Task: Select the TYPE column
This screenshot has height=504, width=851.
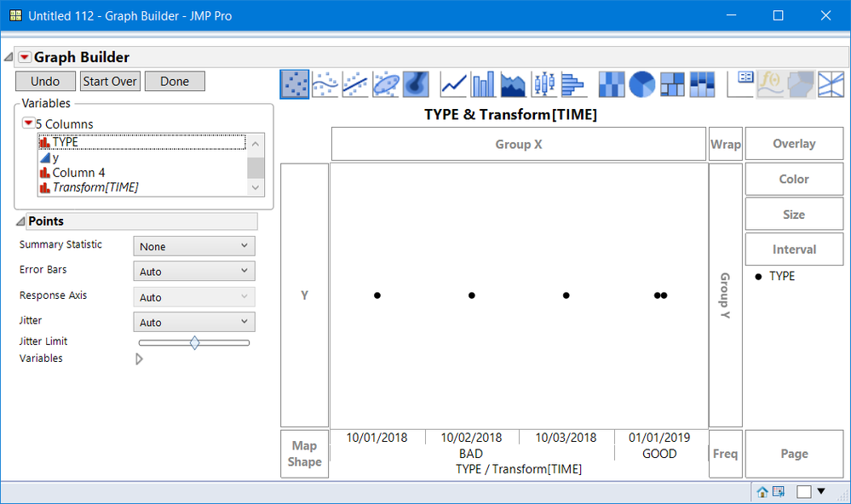Action: [x=141, y=142]
